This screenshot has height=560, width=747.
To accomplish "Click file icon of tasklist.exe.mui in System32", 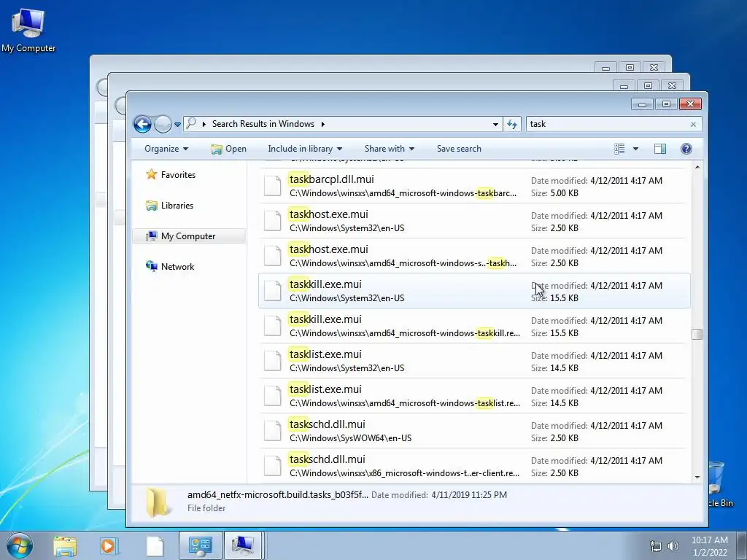I will coord(273,360).
